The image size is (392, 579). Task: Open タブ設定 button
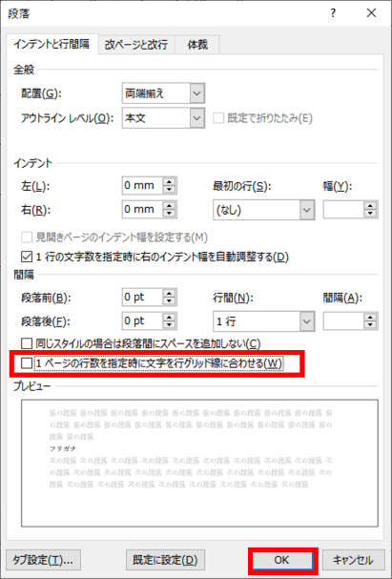(44, 560)
